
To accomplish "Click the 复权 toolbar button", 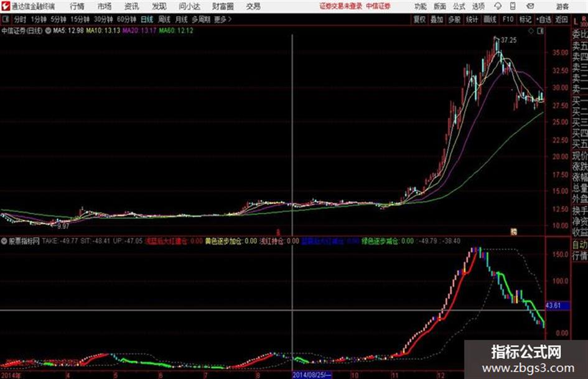I will click(419, 19).
